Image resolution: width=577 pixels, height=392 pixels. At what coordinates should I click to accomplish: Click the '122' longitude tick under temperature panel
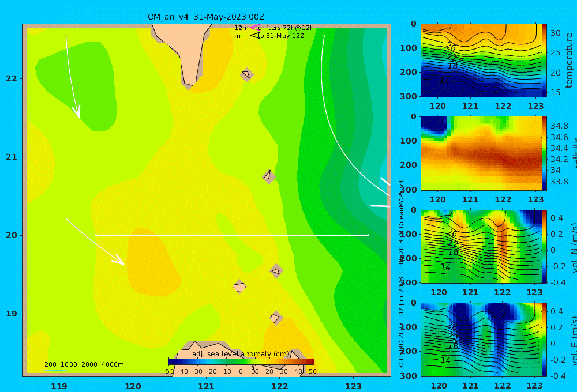(x=503, y=106)
